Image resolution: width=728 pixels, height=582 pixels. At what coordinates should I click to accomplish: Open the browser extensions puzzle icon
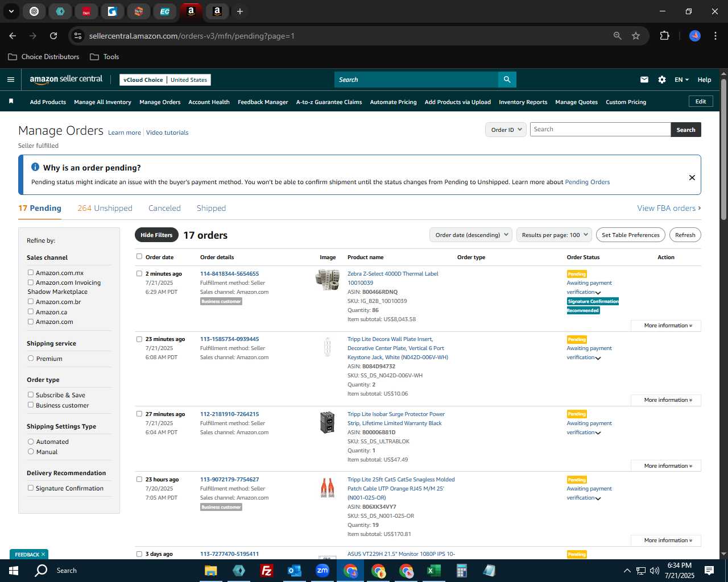point(664,36)
